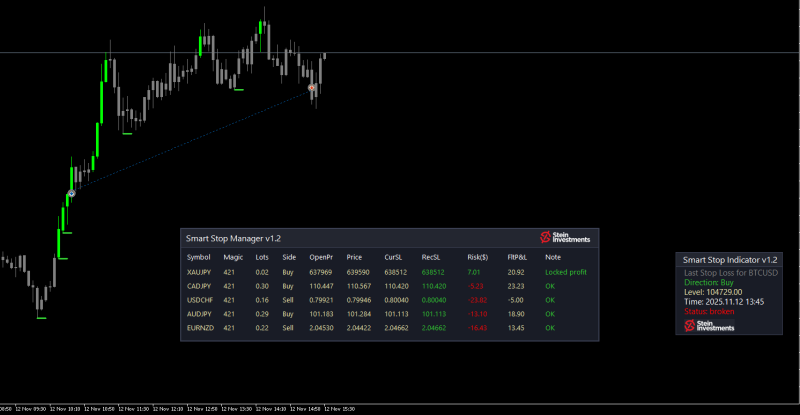This screenshot has width=800, height=415.
Task: Click the Magic column header
Action: click(x=233, y=257)
